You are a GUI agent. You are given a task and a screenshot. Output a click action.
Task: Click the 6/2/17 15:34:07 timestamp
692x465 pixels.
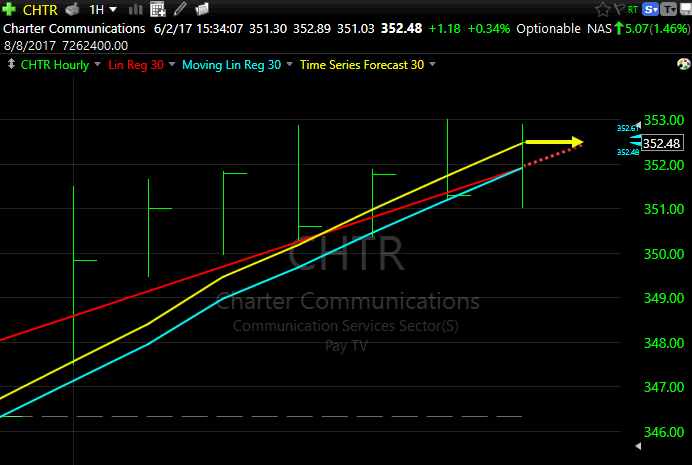(198, 29)
